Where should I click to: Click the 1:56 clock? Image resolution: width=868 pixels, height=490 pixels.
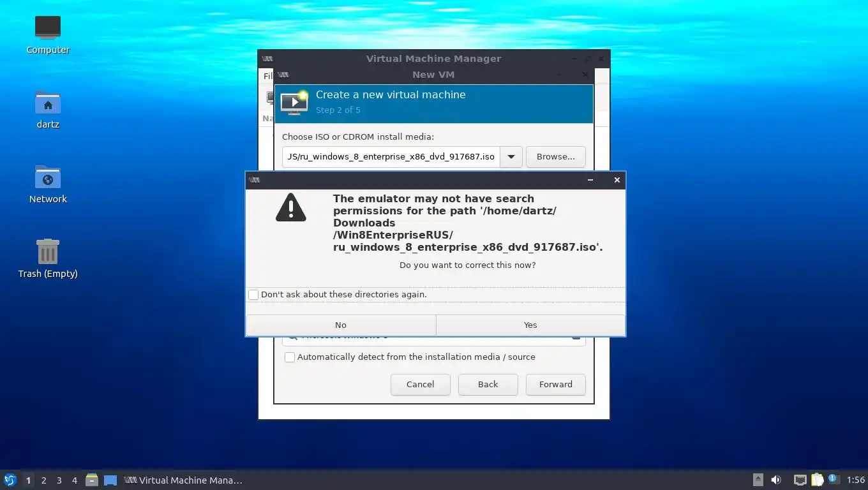click(x=855, y=480)
